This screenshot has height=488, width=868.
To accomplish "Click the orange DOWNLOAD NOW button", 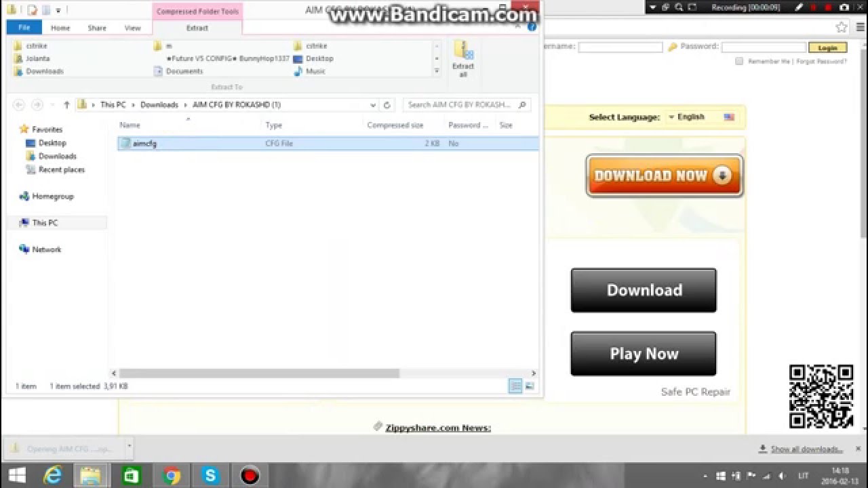I will point(665,176).
